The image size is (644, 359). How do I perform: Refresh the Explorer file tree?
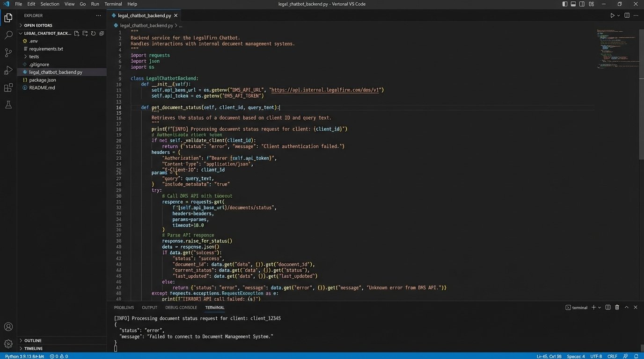pyautogui.click(x=93, y=34)
